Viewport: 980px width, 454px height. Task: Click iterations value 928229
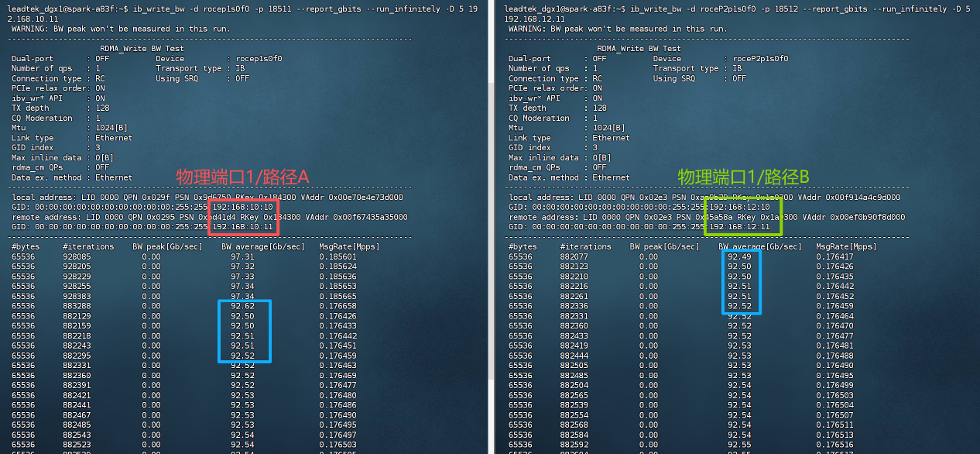point(77,277)
